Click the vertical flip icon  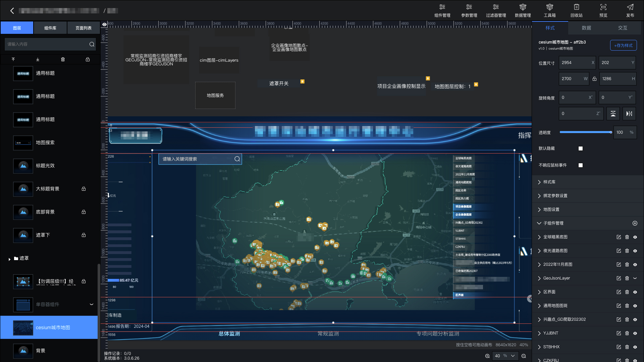pyautogui.click(x=613, y=114)
